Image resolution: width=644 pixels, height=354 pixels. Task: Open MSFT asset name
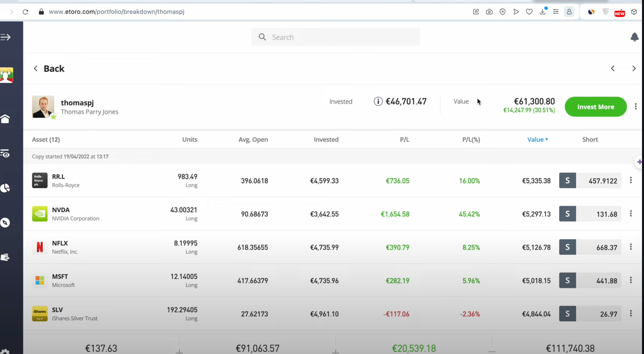click(60, 277)
